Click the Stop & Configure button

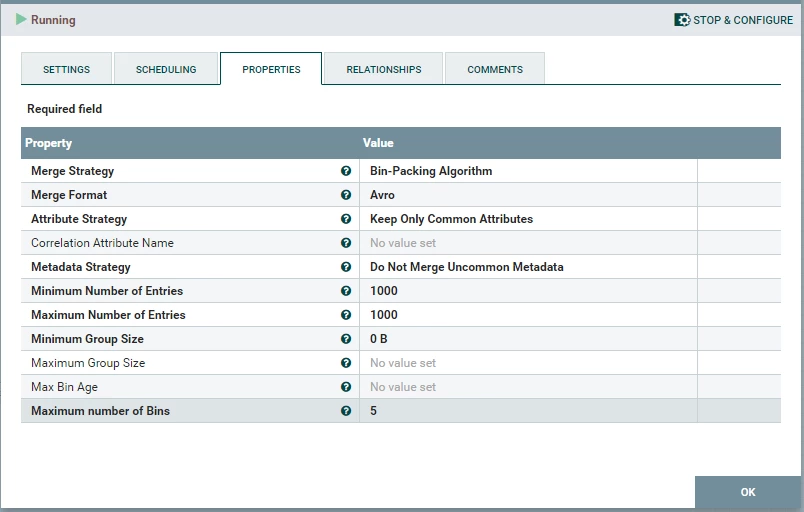pos(733,20)
